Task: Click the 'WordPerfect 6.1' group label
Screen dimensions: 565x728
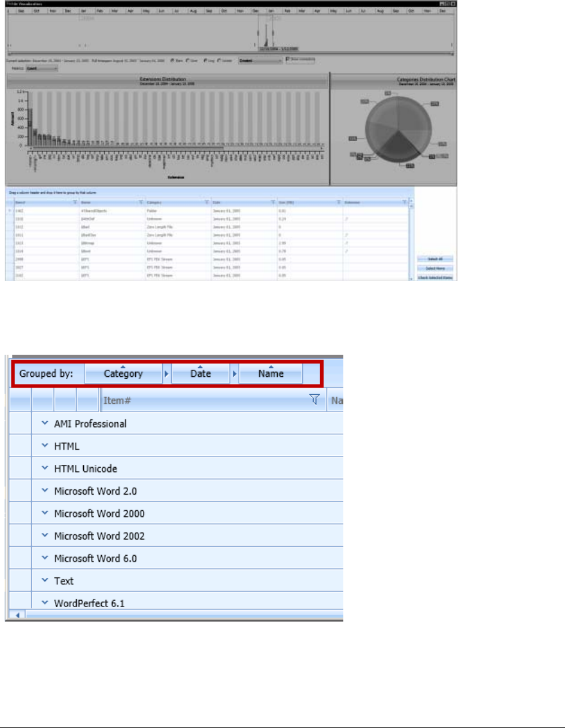Action: (x=89, y=602)
